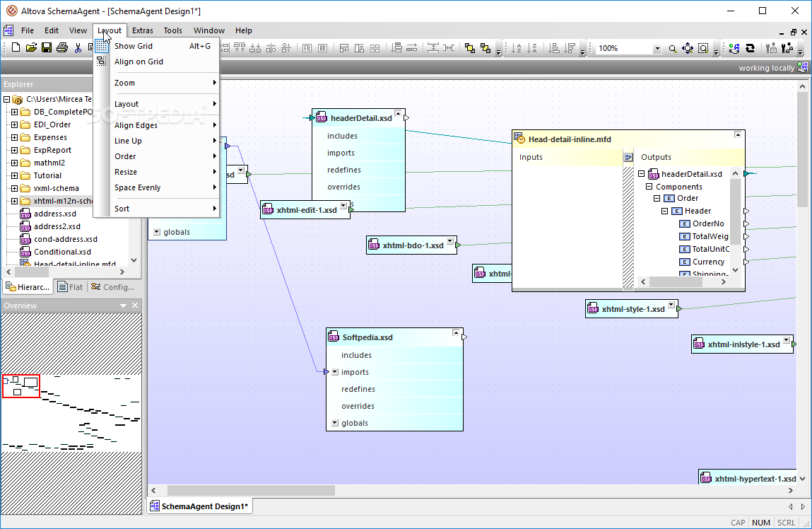Click the SchemaAgent document icon in menu bar
812x529 pixels.
click(8, 30)
